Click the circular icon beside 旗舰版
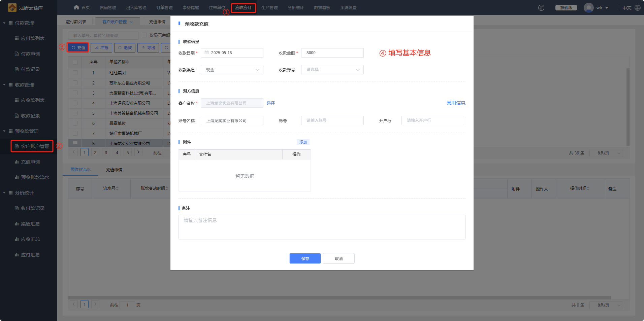644x321 pixels. pos(541,8)
